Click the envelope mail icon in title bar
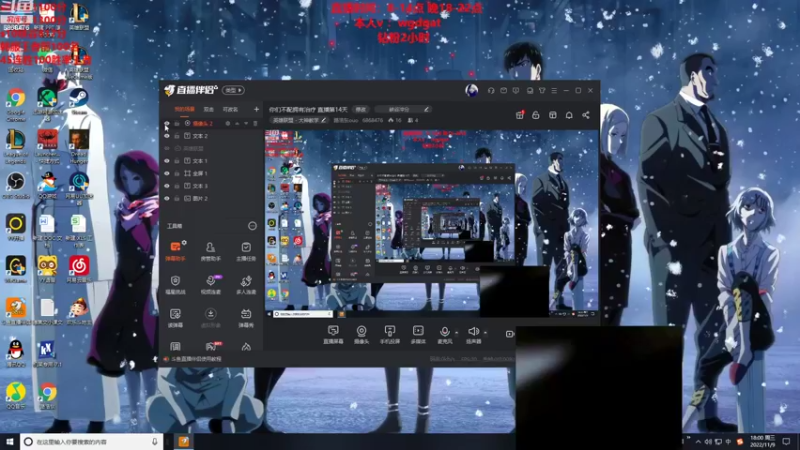Screen dimensions: 800x450 [504, 90]
